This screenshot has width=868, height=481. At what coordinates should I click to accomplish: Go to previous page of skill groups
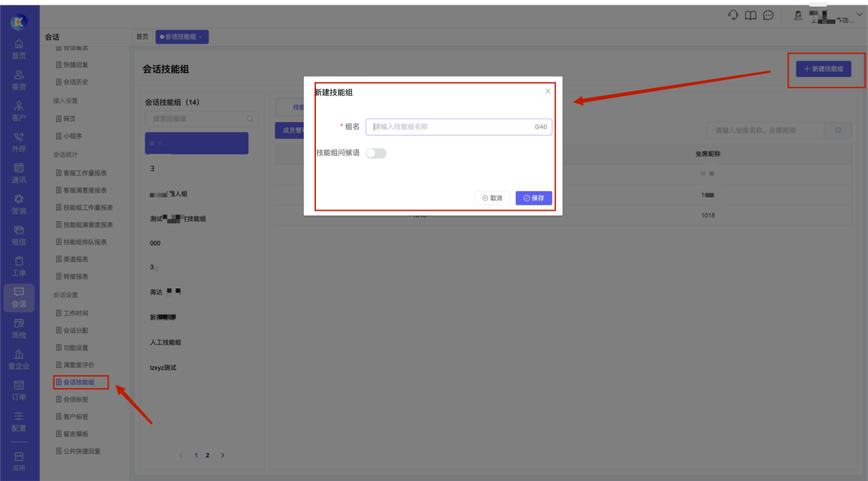pos(181,455)
